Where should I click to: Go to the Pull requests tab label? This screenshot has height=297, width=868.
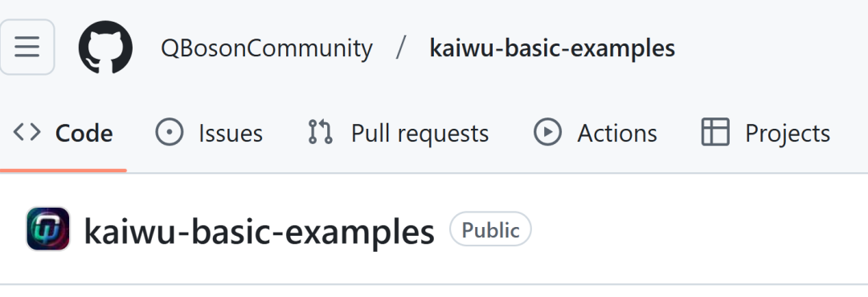(x=420, y=134)
